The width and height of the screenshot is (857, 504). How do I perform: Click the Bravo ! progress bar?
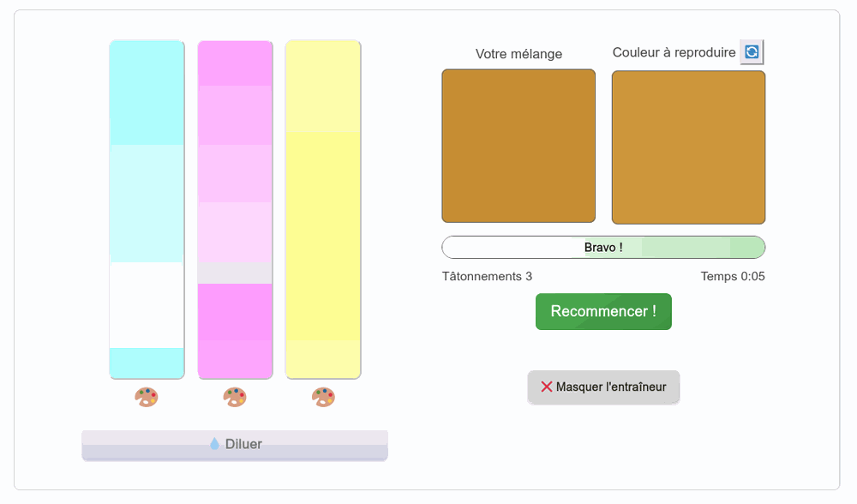point(603,247)
